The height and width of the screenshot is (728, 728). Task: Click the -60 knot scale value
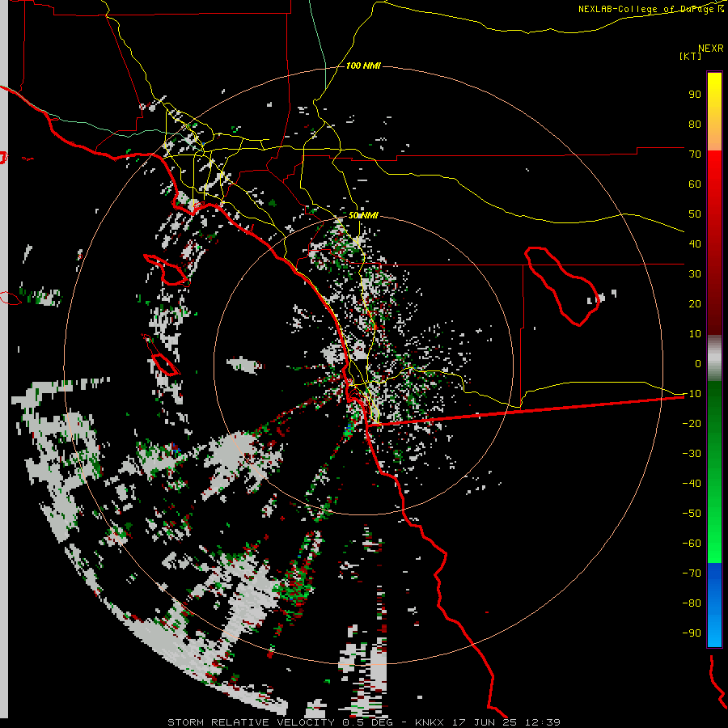[692, 544]
